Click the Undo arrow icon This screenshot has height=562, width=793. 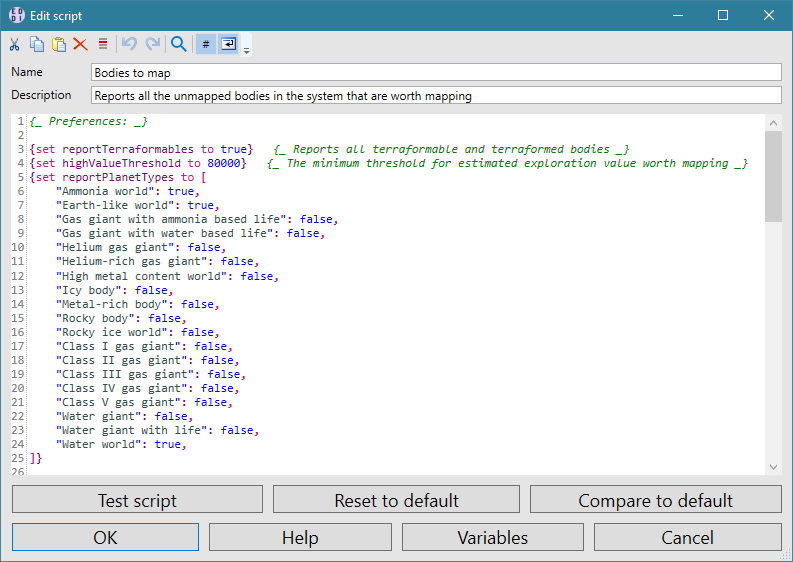[129, 45]
